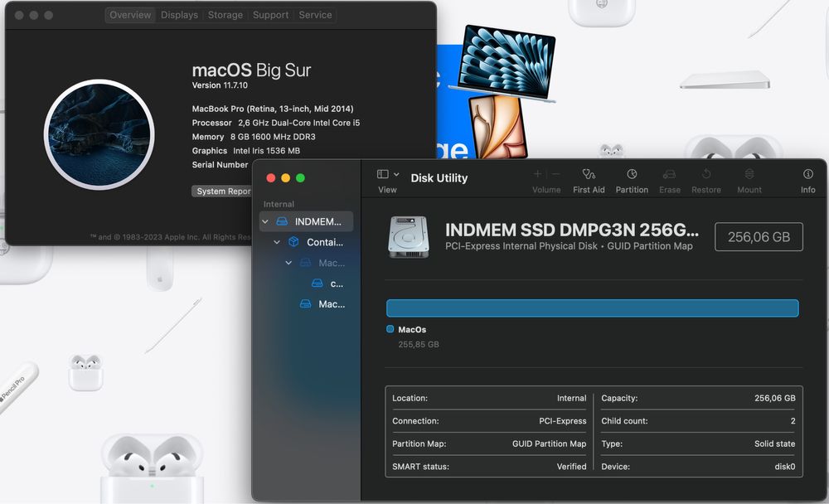Screen dimensions: 829x504
Task: Close the Disk Utility window with red button
Action: pos(271,177)
